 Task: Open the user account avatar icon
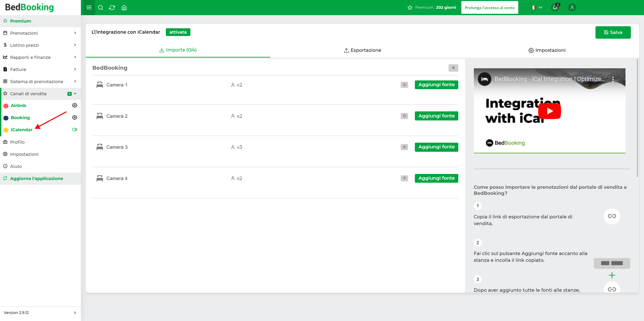(x=572, y=7)
